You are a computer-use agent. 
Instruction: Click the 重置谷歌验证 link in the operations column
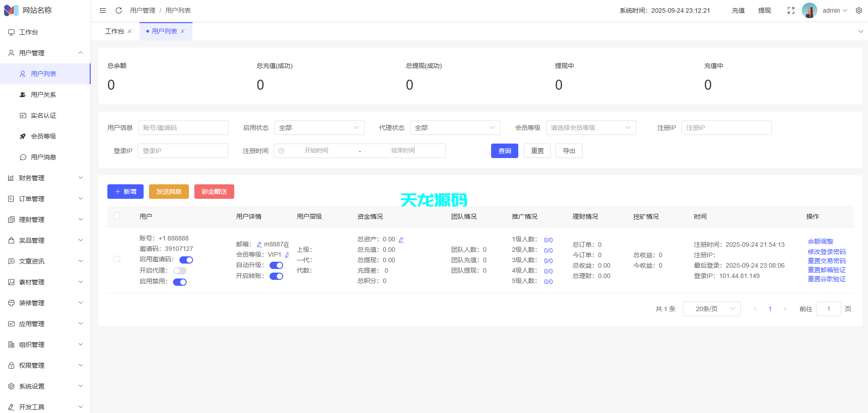(826, 279)
